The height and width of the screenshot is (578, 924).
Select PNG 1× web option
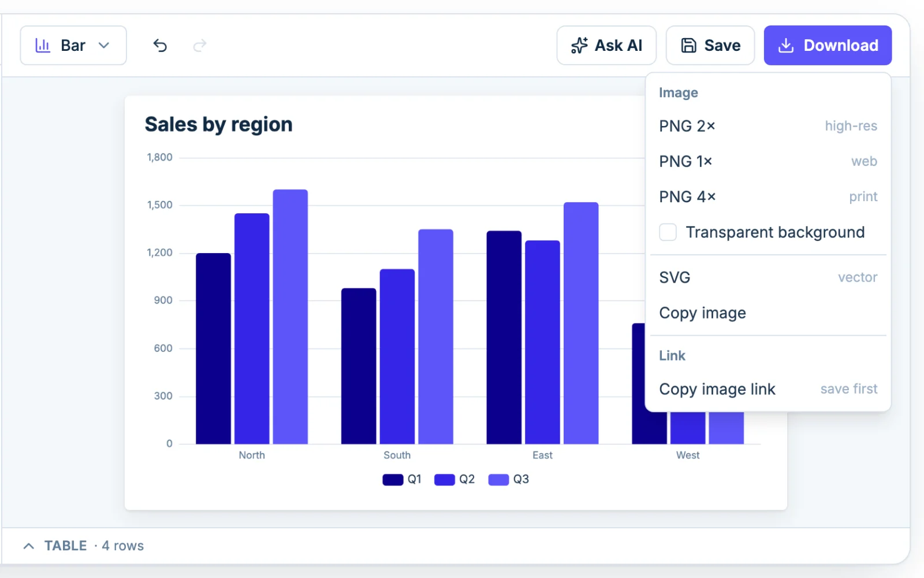coord(768,161)
